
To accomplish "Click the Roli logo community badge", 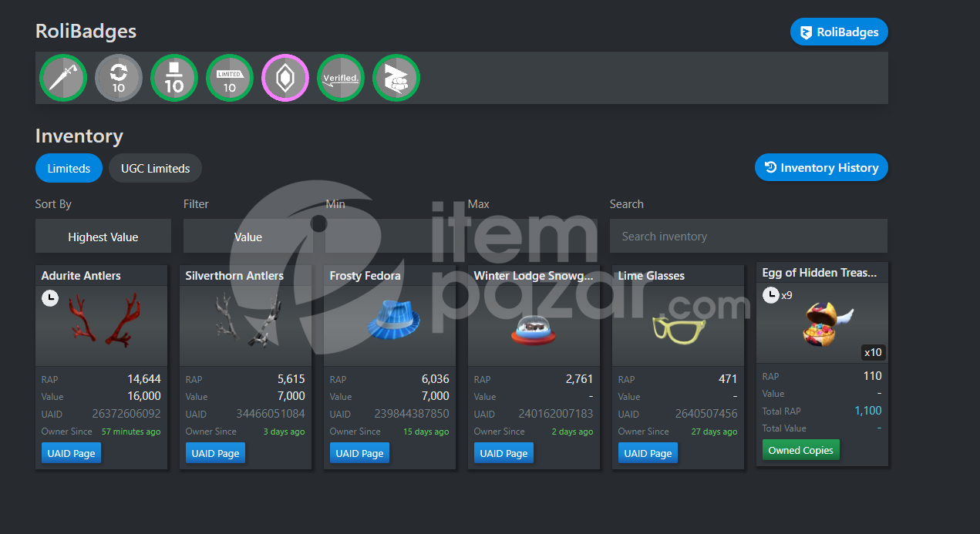I will [x=396, y=78].
